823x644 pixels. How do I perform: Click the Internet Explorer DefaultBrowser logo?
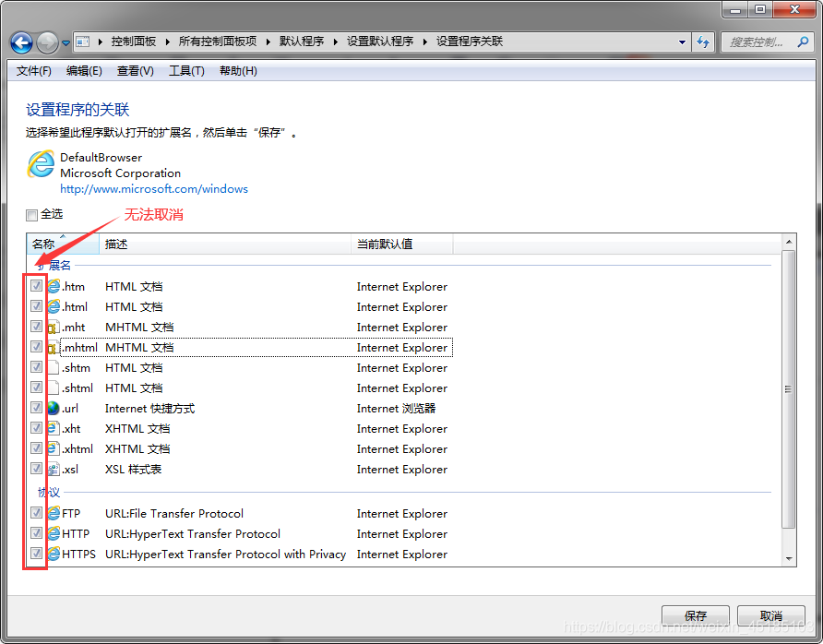tap(41, 164)
